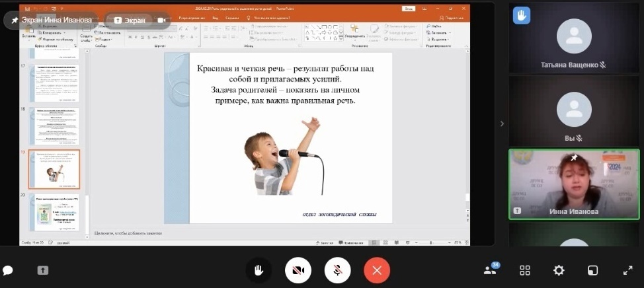Select slide 18 thumbnail
The height and width of the screenshot is (288, 644).
point(54,126)
